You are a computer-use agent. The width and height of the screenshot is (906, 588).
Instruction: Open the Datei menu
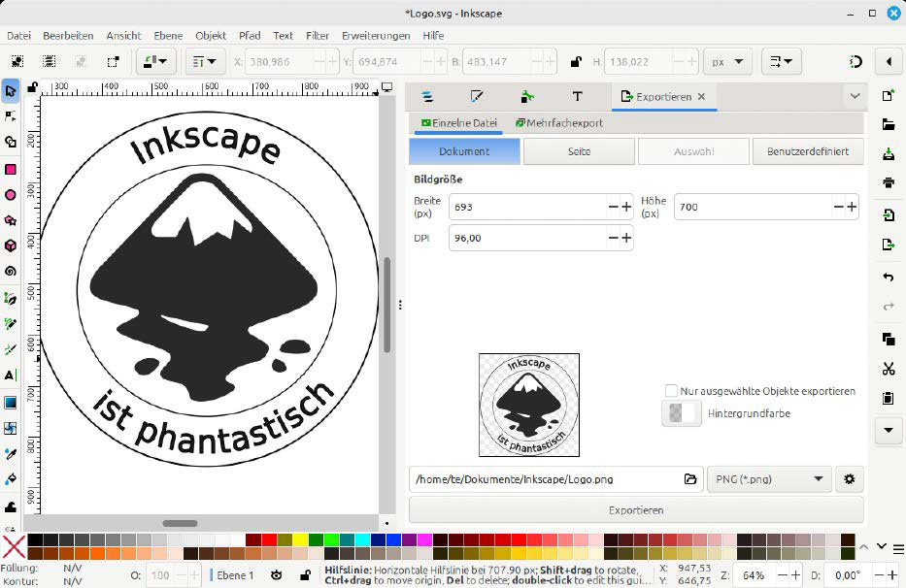tap(18, 36)
